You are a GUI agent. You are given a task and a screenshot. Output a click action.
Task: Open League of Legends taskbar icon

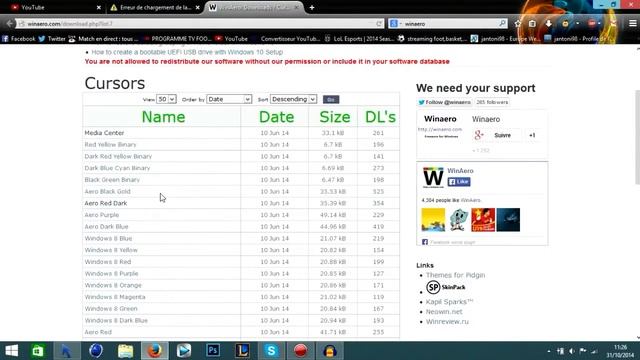(242, 351)
